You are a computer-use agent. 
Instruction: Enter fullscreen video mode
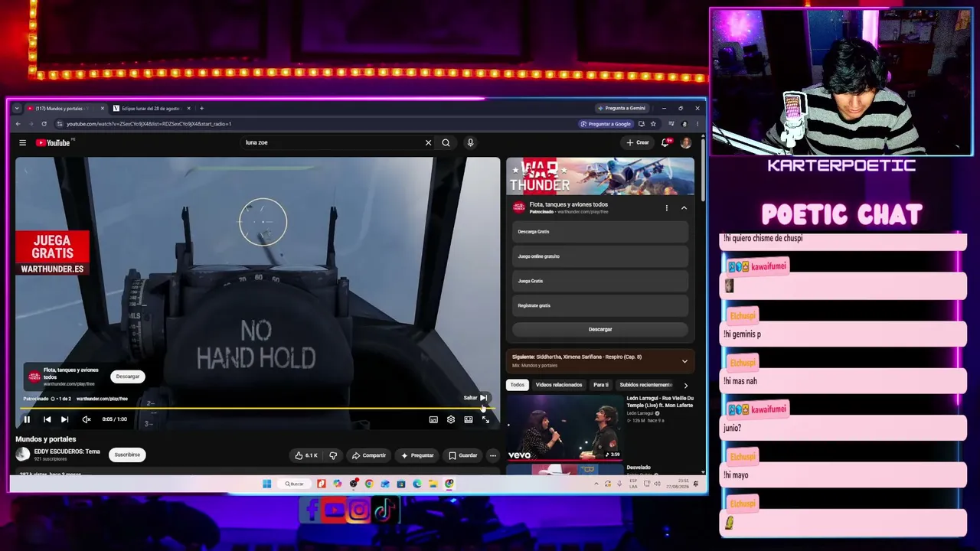coord(485,419)
